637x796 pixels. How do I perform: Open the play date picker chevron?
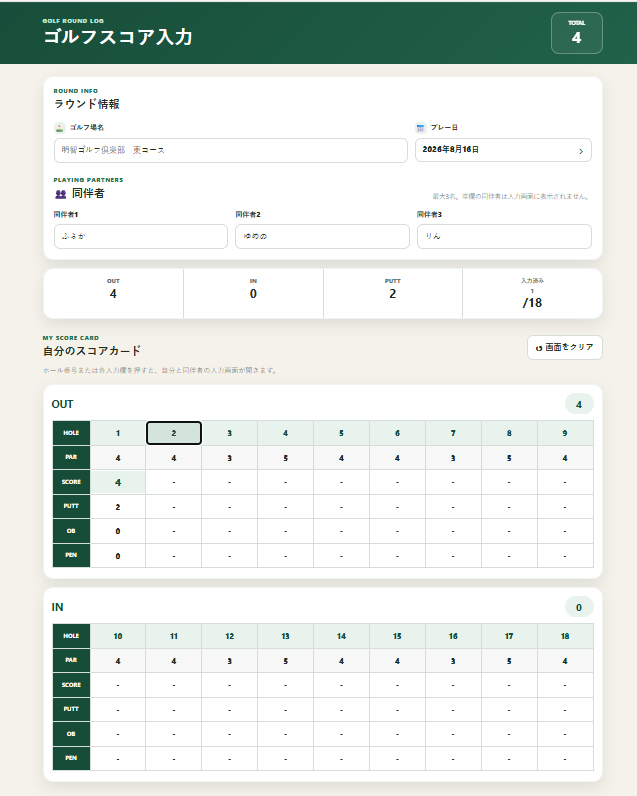click(581, 151)
